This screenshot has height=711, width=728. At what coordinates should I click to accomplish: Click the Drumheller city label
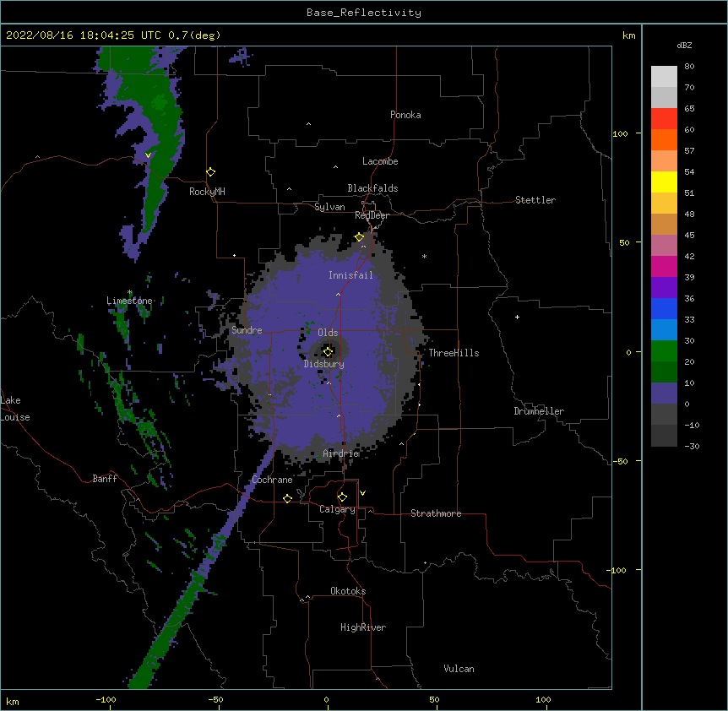(x=539, y=411)
